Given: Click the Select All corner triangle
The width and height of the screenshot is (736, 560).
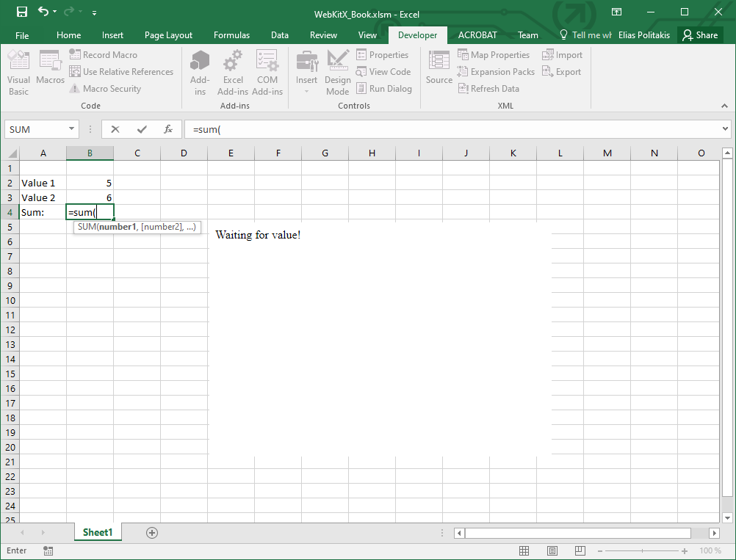Looking at the screenshot, I should (x=12, y=153).
